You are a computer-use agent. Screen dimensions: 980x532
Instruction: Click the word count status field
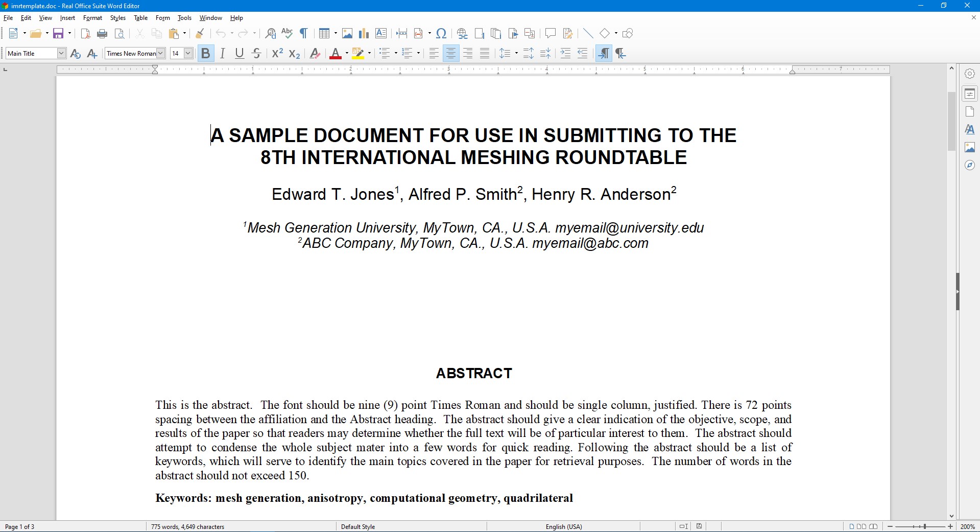tap(187, 526)
